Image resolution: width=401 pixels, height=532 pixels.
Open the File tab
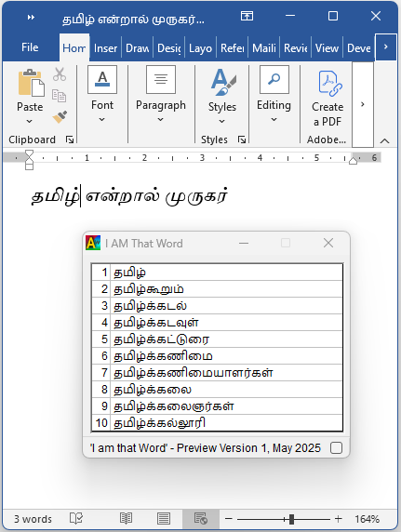pyautogui.click(x=30, y=47)
